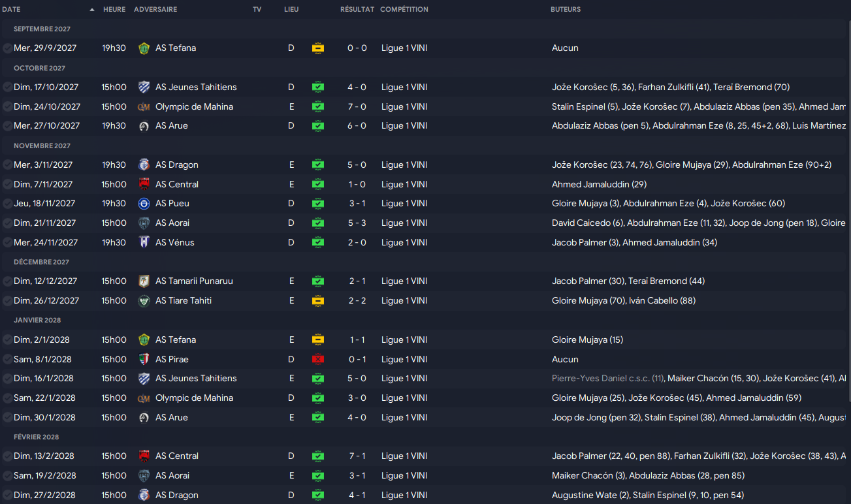Open the 5 - 3 result against AS Aorai
851x504 pixels.
tap(357, 223)
